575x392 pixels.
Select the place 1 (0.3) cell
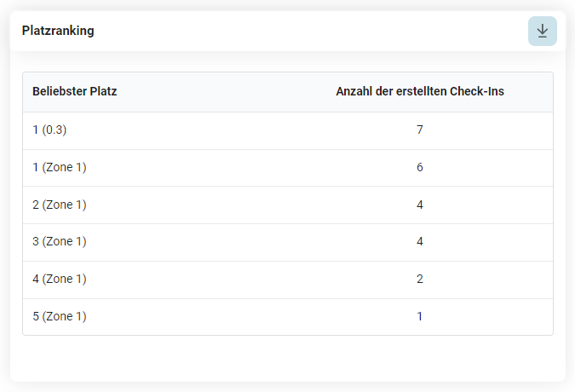(49, 130)
